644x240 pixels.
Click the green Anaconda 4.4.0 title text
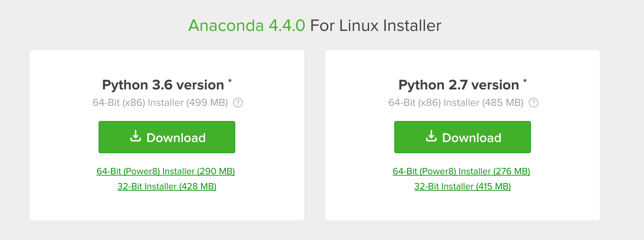pos(247,26)
